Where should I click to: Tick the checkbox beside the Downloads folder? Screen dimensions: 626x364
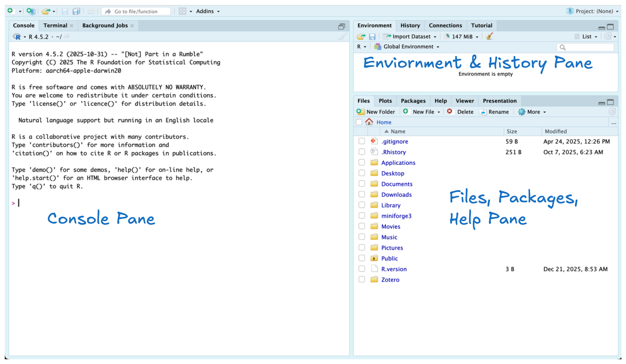(362, 195)
